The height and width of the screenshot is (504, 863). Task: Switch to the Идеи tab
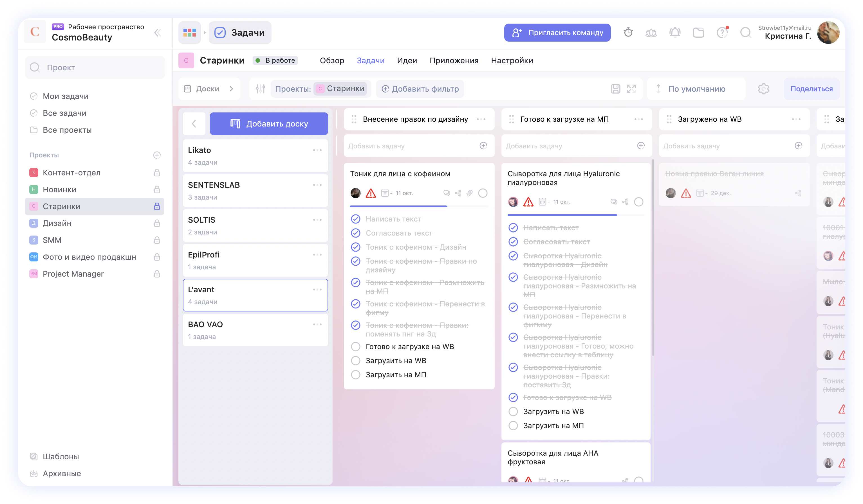[407, 60]
